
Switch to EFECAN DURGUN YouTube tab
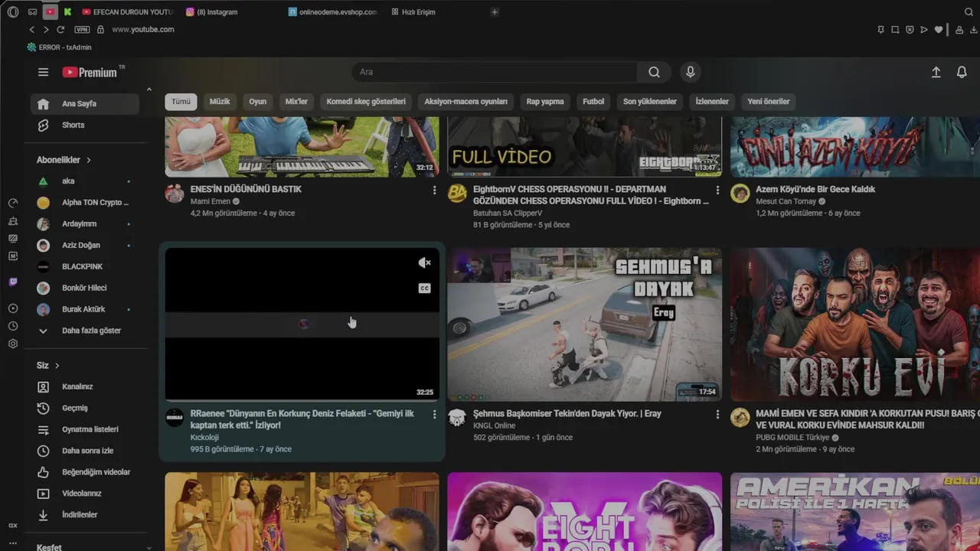click(127, 11)
